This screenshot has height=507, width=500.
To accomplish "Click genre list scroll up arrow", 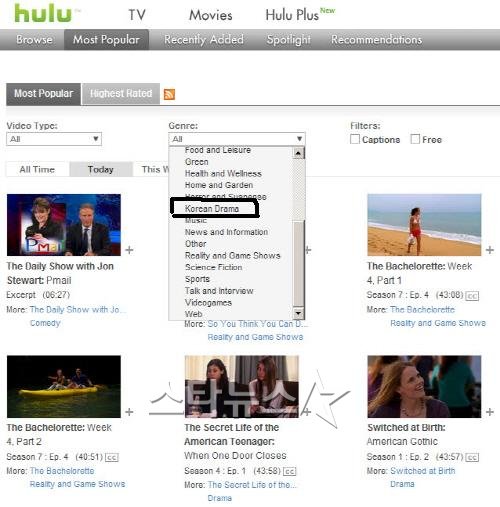I will click(298, 153).
